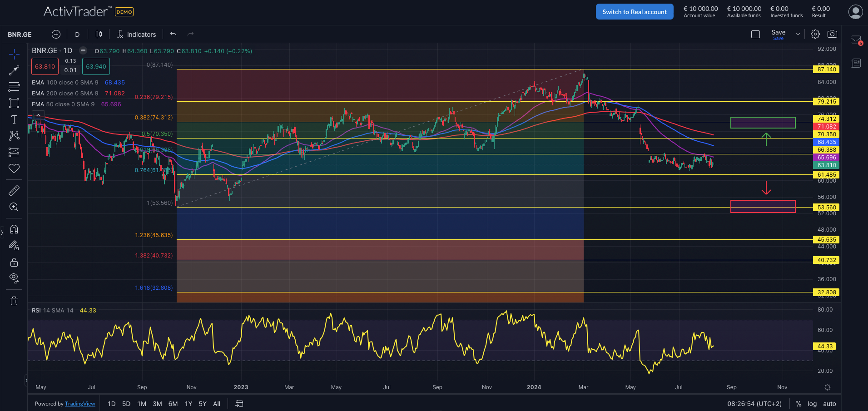
Task: Open chart settings gear icon
Action: (815, 34)
